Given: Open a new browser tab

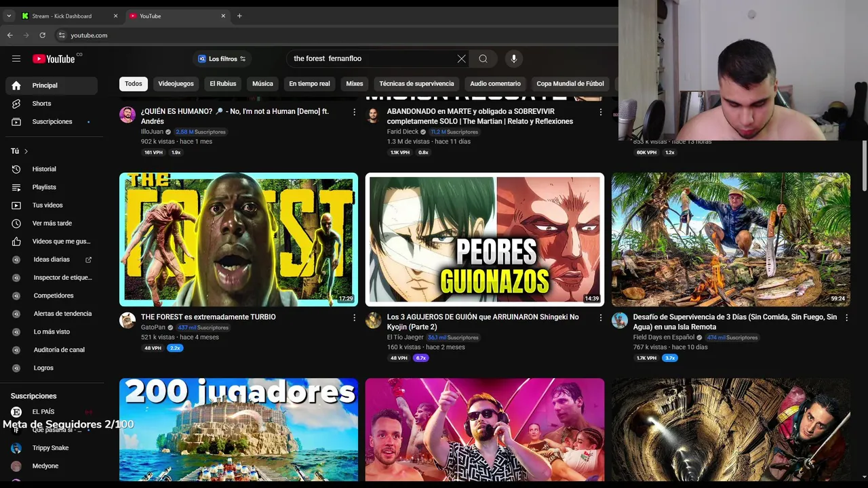Looking at the screenshot, I should [x=239, y=16].
